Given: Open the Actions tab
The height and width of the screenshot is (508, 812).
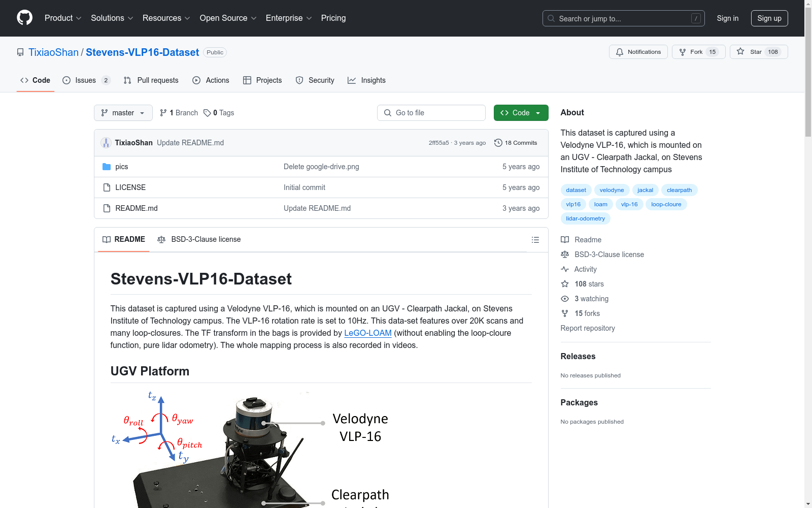Looking at the screenshot, I should tap(211, 80).
